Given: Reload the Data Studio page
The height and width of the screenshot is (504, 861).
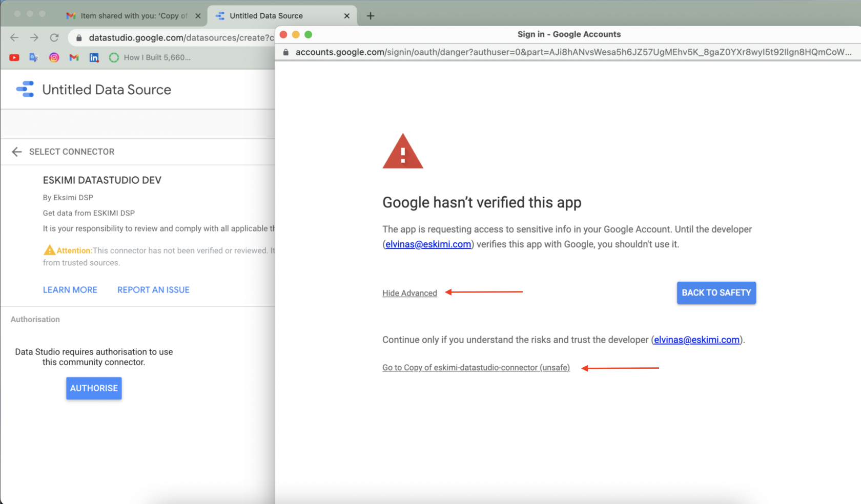Looking at the screenshot, I should pyautogui.click(x=54, y=37).
